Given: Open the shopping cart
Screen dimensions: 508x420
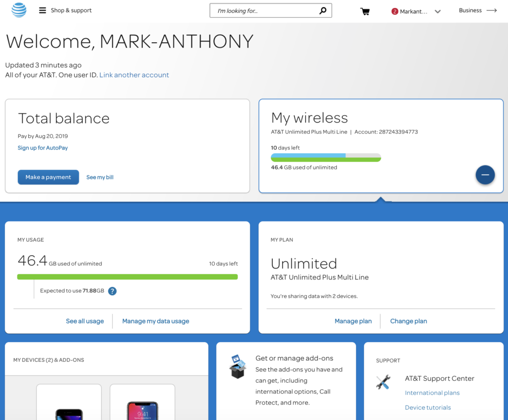Looking at the screenshot, I should point(365,12).
